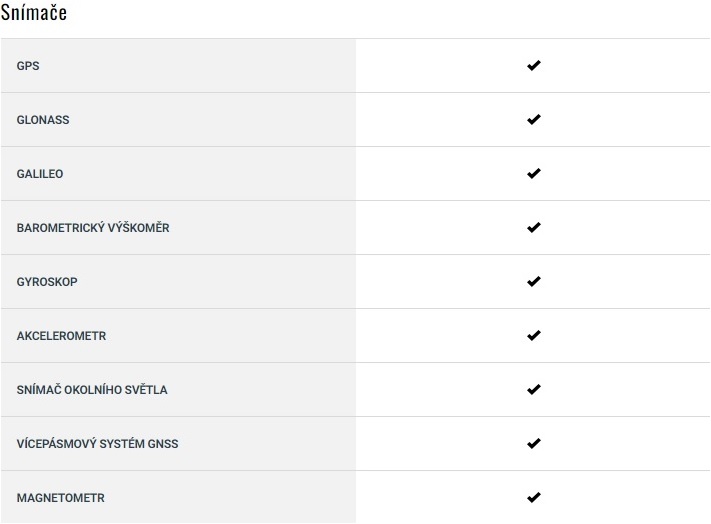Select the VÍCEPÁSMOVÝ SYSTÉM GNSS label
Screen dimensions: 711x524
tap(97, 444)
